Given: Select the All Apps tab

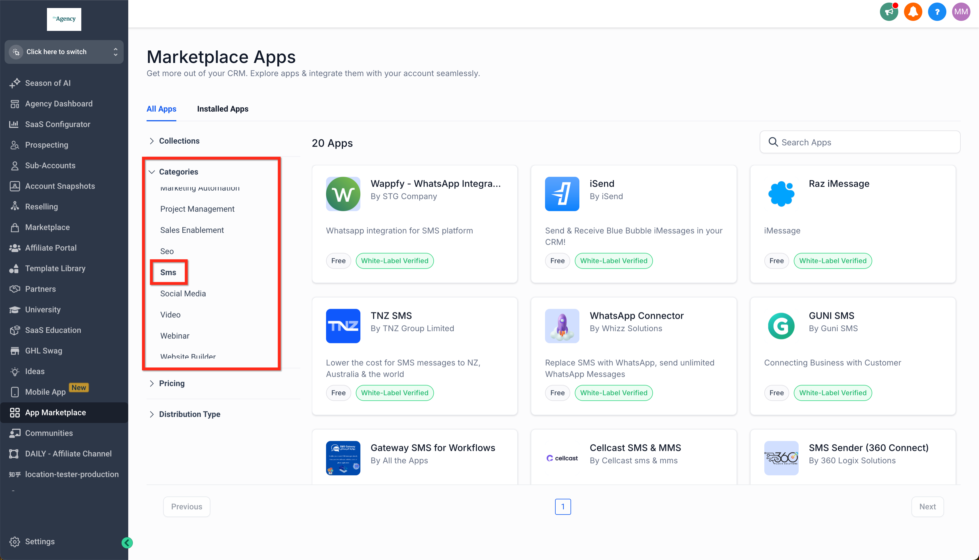Looking at the screenshot, I should pos(161,109).
